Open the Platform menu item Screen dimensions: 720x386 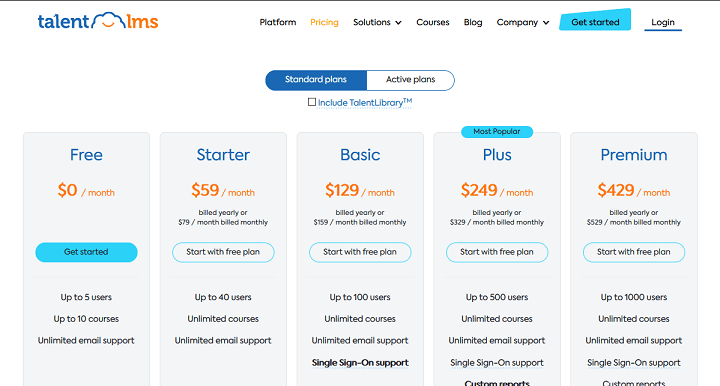pos(278,22)
